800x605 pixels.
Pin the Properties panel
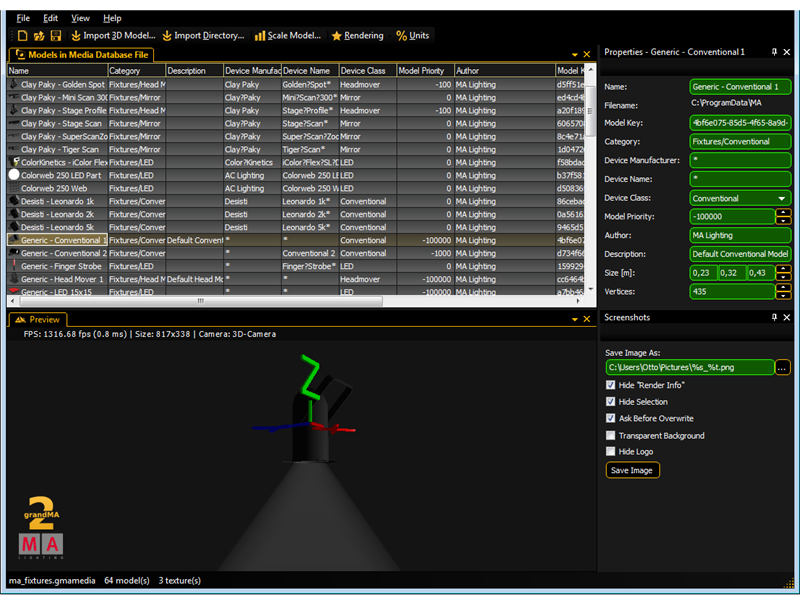pyautogui.click(x=774, y=52)
